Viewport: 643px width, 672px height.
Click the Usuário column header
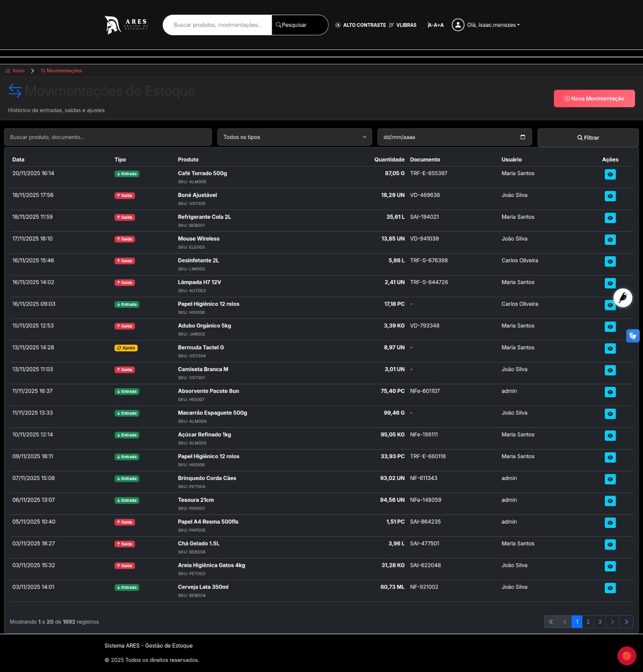[x=512, y=160]
